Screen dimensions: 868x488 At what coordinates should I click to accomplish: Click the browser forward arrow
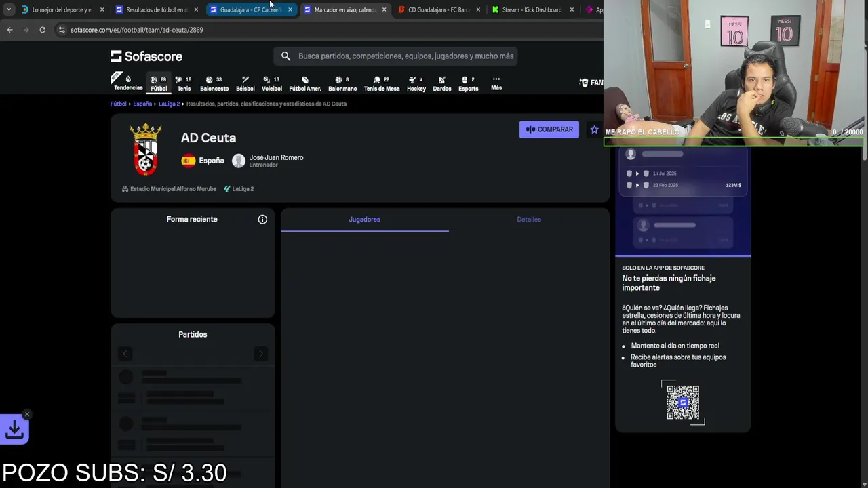26,30
